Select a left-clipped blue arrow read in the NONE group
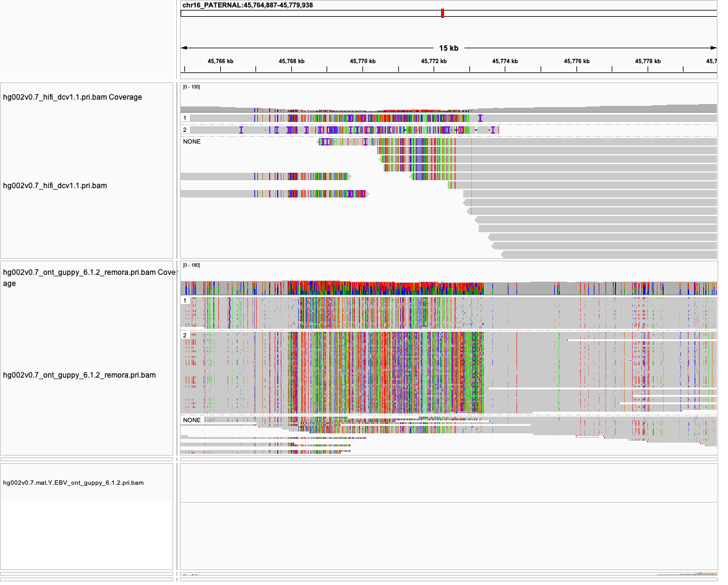This screenshot has height=585, width=728. coord(318,141)
